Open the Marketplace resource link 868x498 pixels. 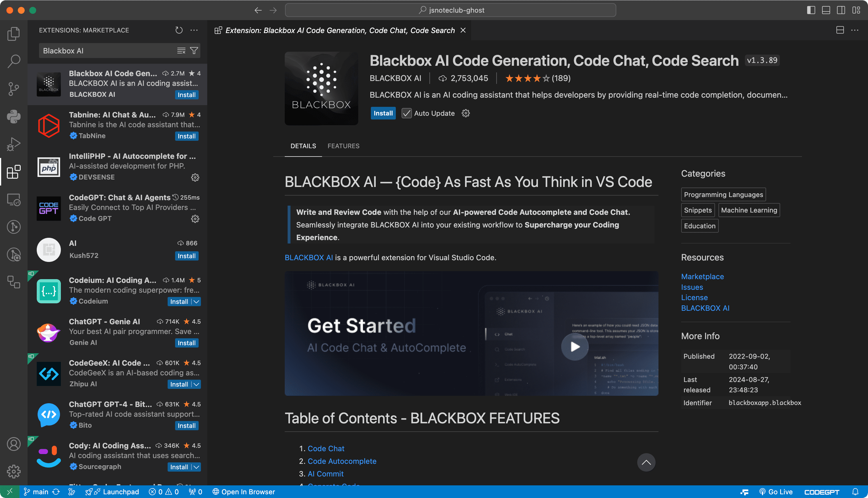[x=702, y=276]
